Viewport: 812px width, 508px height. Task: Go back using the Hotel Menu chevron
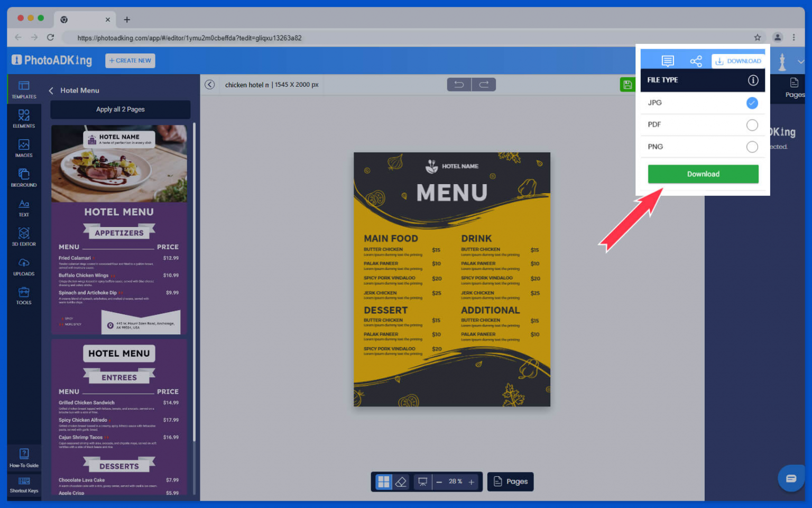51,90
